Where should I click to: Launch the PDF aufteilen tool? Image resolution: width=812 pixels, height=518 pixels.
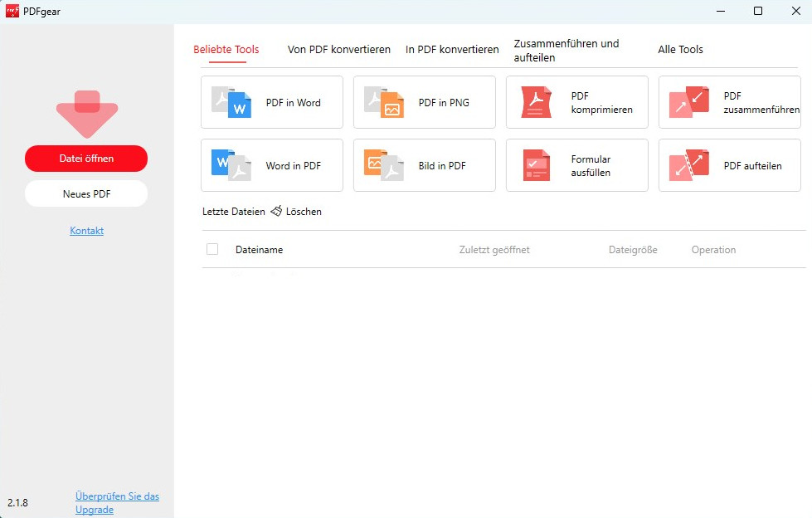point(729,165)
